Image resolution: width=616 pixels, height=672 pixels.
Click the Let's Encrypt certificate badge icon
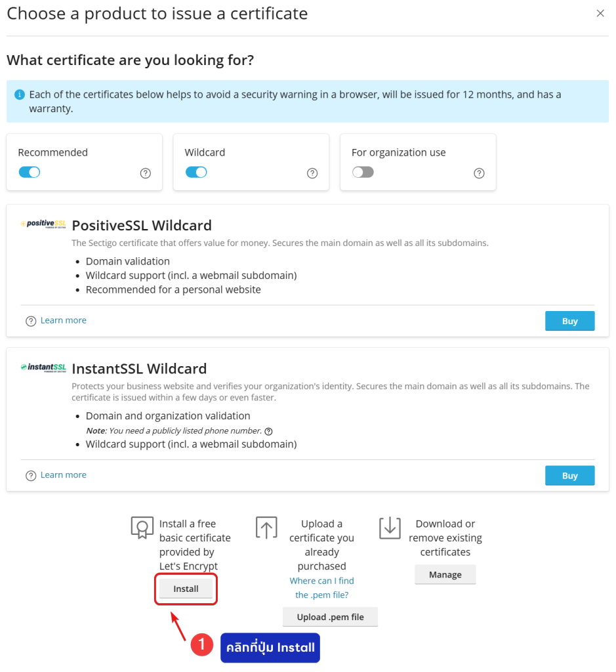point(142,528)
